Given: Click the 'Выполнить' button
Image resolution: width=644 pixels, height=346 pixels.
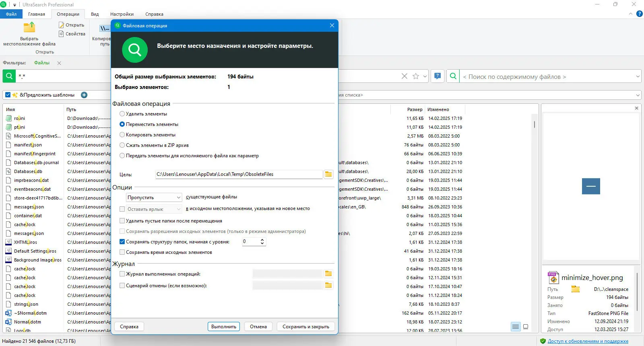Looking at the screenshot, I should pyautogui.click(x=224, y=327).
